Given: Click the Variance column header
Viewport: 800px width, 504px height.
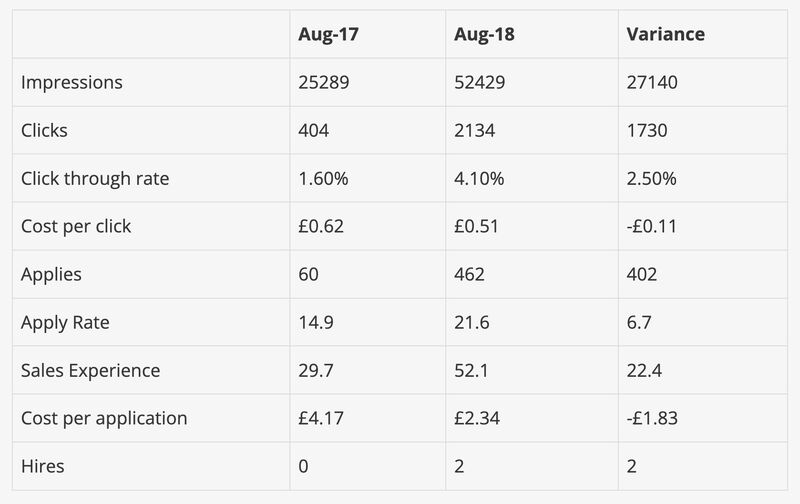Looking at the screenshot, I should click(x=665, y=34).
